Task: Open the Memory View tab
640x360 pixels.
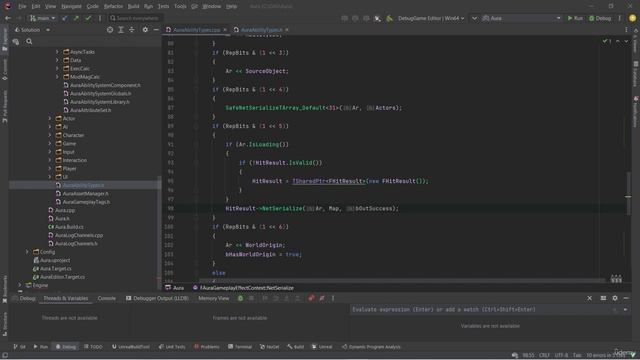Action: click(213, 298)
